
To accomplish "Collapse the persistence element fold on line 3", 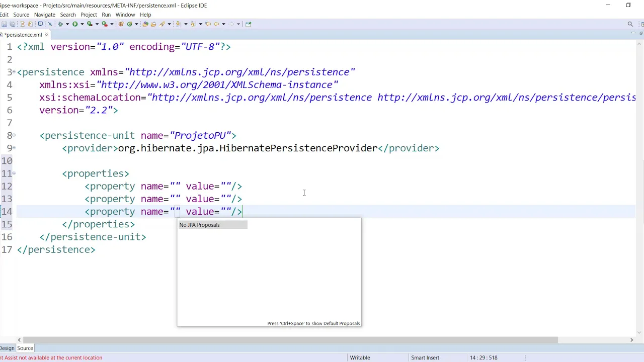I will (14, 72).
